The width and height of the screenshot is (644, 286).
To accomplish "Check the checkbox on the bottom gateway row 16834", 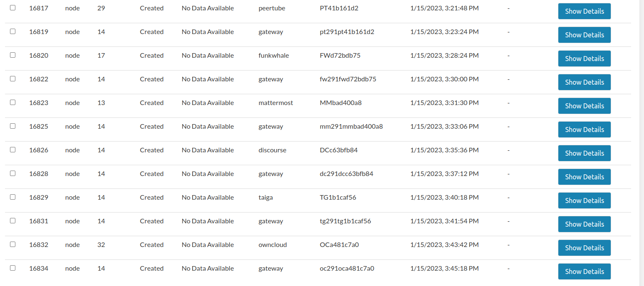I will (x=12, y=268).
